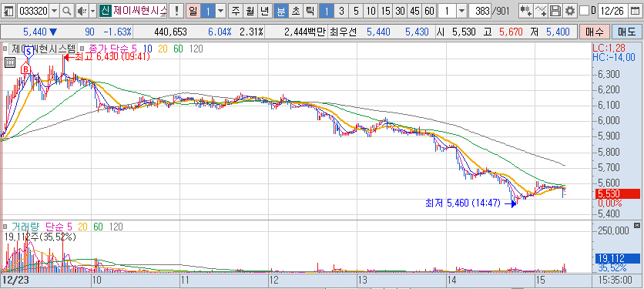Viewport: 644px width, 289px height.
Task: Open the stock search magnifier
Action: point(66,11)
